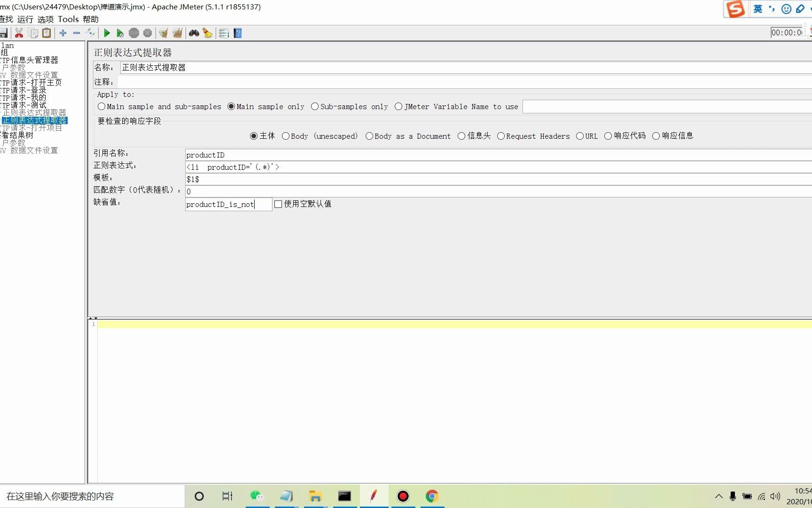Cut selection with the scissors icon

click(19, 33)
